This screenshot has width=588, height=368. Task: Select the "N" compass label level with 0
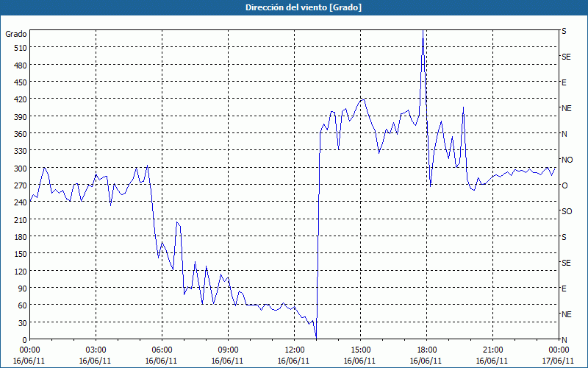564,340
